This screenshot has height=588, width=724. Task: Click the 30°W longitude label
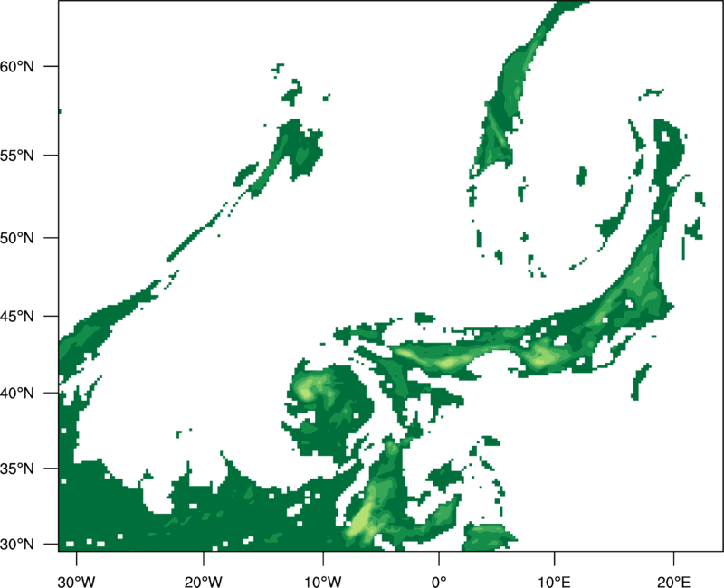pyautogui.click(x=76, y=582)
